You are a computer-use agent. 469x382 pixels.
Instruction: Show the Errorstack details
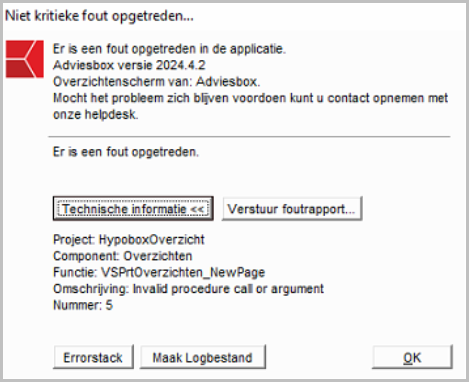[93, 357]
